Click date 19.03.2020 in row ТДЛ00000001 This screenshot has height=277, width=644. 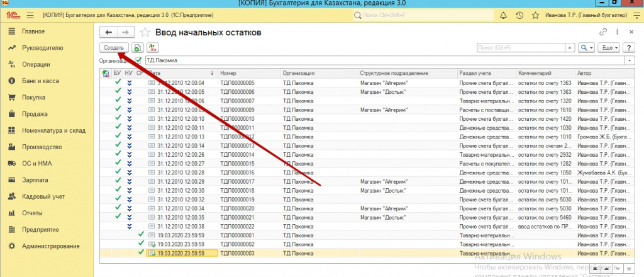click(181, 235)
